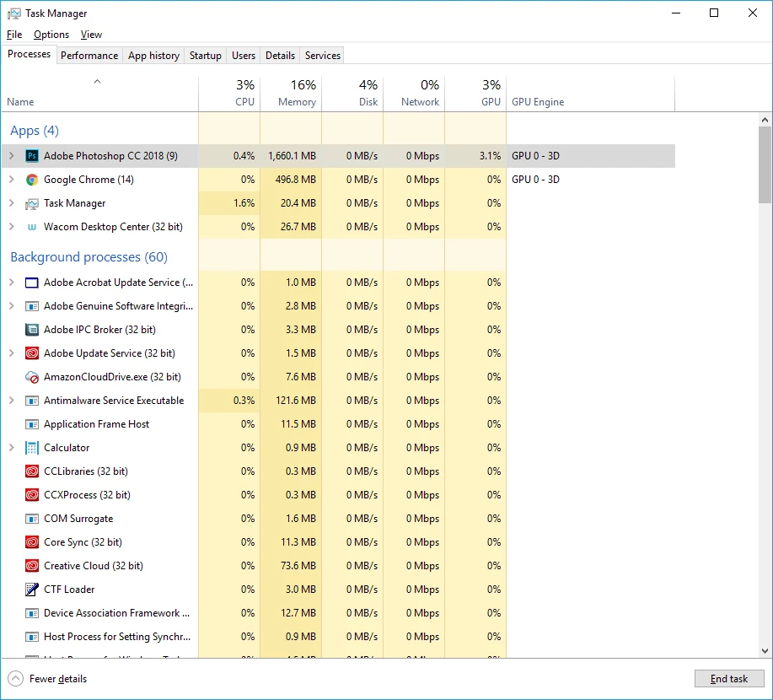The height and width of the screenshot is (700, 773).
Task: Open the Options menu
Action: click(x=51, y=35)
